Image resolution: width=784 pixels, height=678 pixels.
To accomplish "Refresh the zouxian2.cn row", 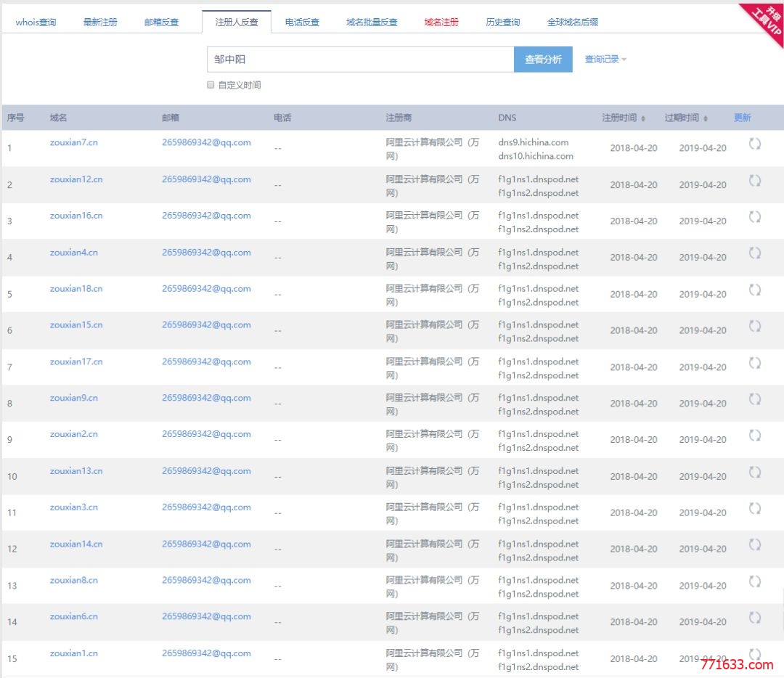I will click(754, 436).
